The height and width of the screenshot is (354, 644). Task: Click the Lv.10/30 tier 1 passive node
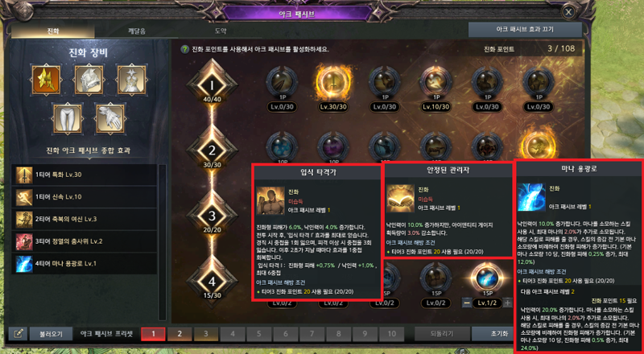(x=436, y=83)
